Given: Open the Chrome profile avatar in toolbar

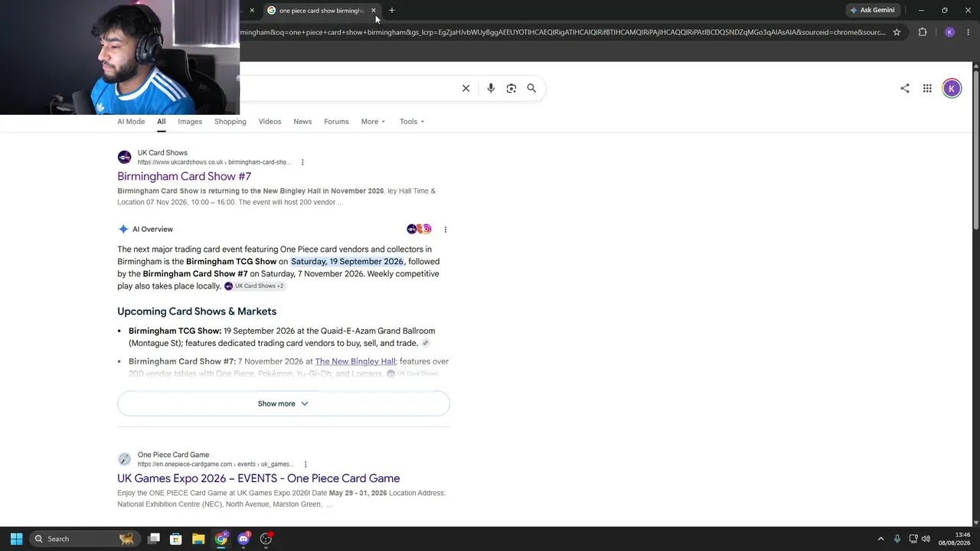Looking at the screenshot, I should tap(949, 32).
